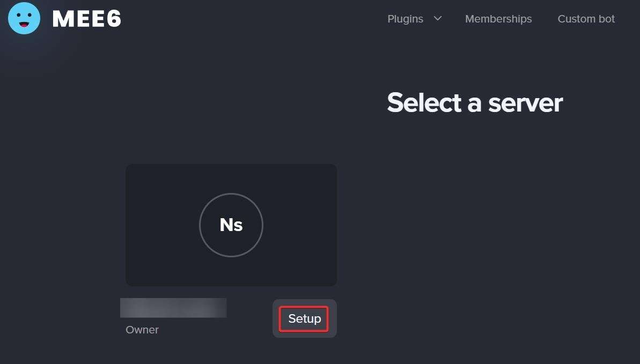Image resolution: width=640 pixels, height=364 pixels.
Task: Click the smiling mouth on the logo
Action: click(24, 25)
